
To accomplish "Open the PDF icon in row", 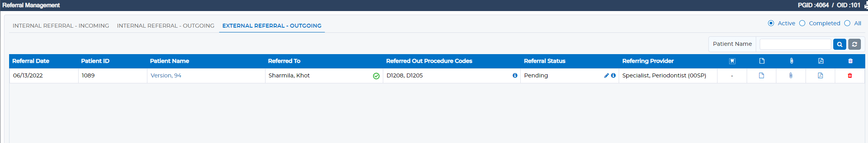I will pyautogui.click(x=821, y=75).
